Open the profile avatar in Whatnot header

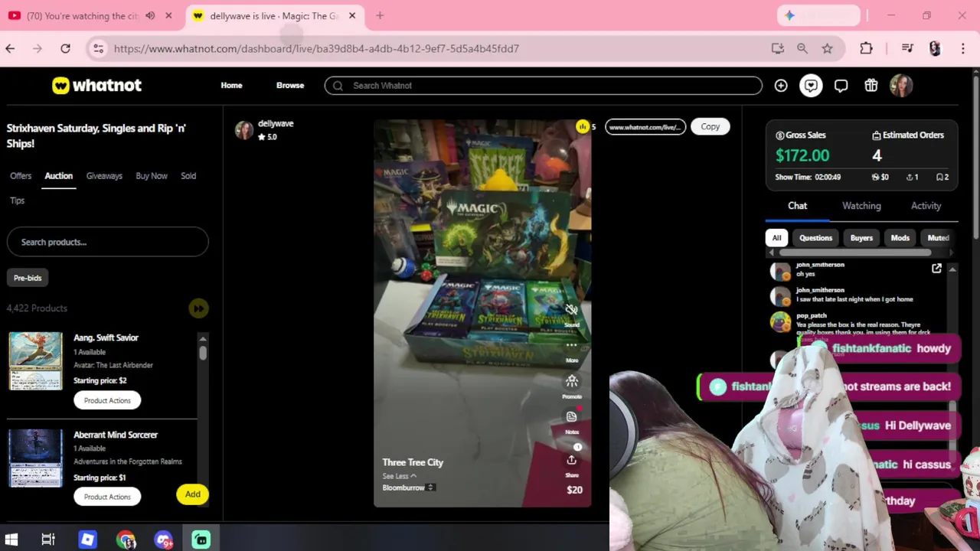(x=901, y=86)
